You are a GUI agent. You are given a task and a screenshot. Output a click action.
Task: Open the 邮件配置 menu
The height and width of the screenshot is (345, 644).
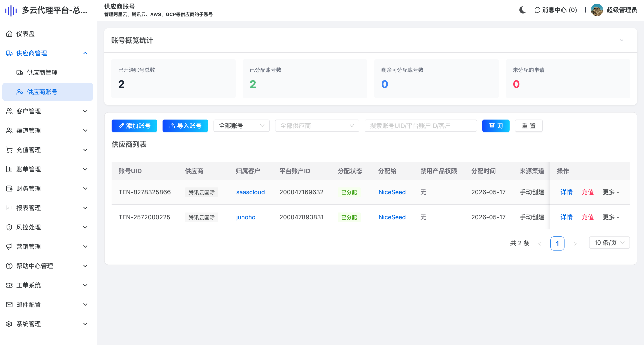pos(47,305)
